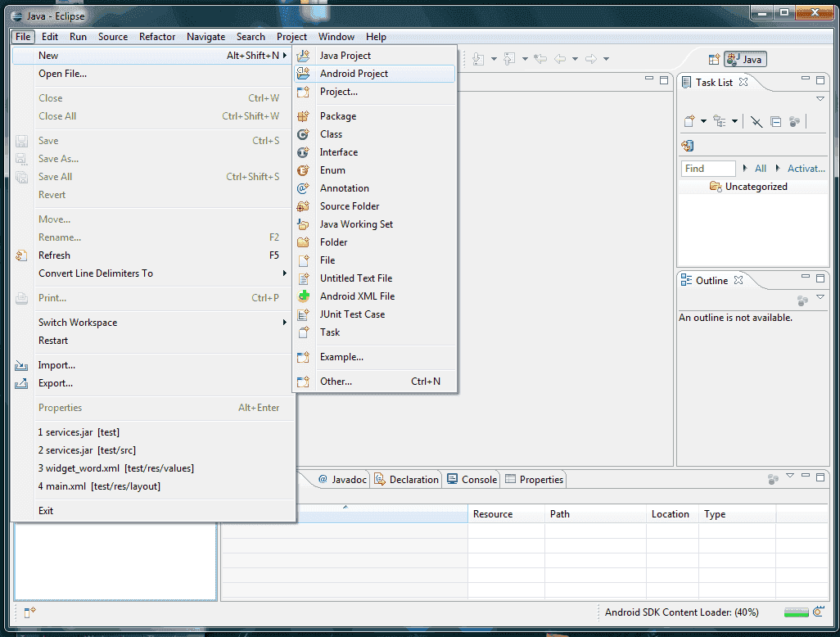Click the Back navigation arrow icon
The height and width of the screenshot is (637, 840).
point(560,59)
